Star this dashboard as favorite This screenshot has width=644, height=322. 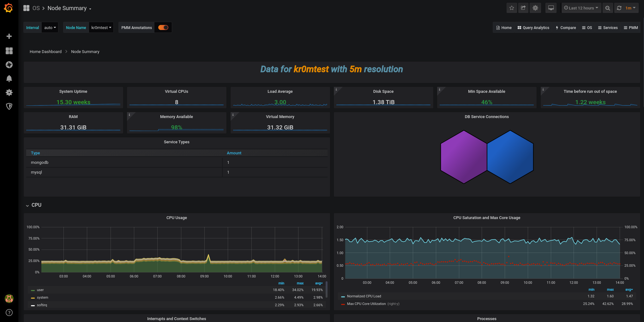512,8
